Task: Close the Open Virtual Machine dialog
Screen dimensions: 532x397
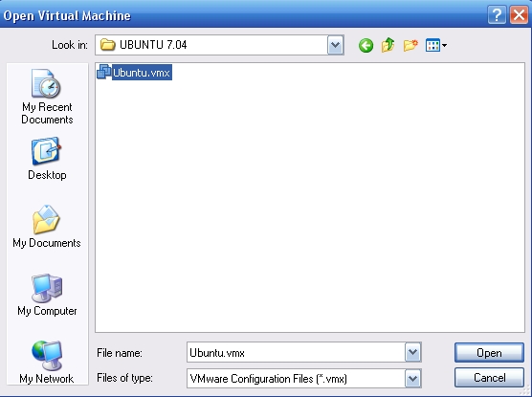Action: pos(519,15)
